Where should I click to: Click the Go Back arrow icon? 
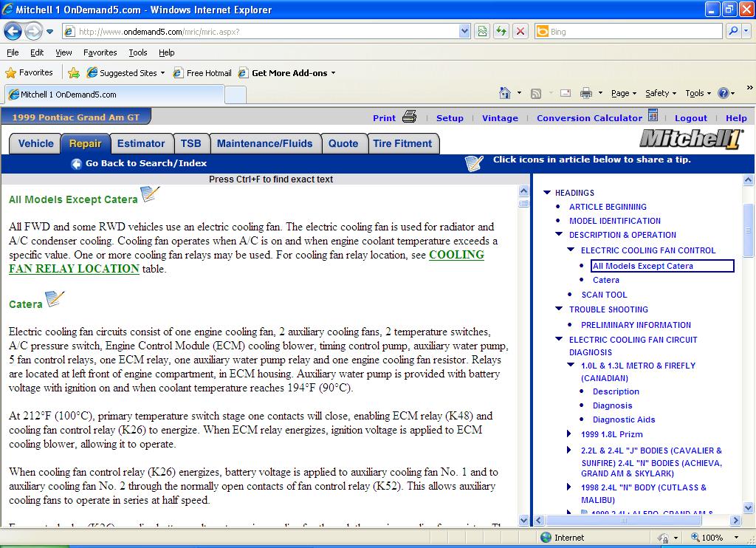(76, 163)
